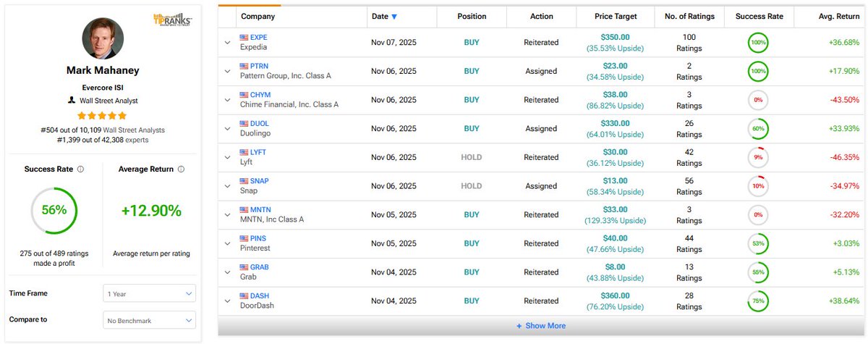Click the US flag next to DUOL
The width and height of the screenshot is (868, 344).
pyautogui.click(x=244, y=124)
